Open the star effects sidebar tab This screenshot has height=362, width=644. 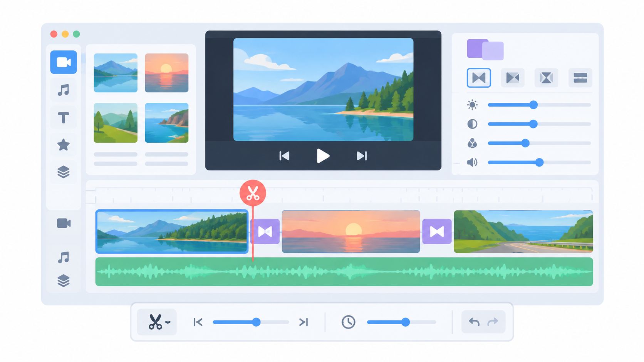[64, 145]
